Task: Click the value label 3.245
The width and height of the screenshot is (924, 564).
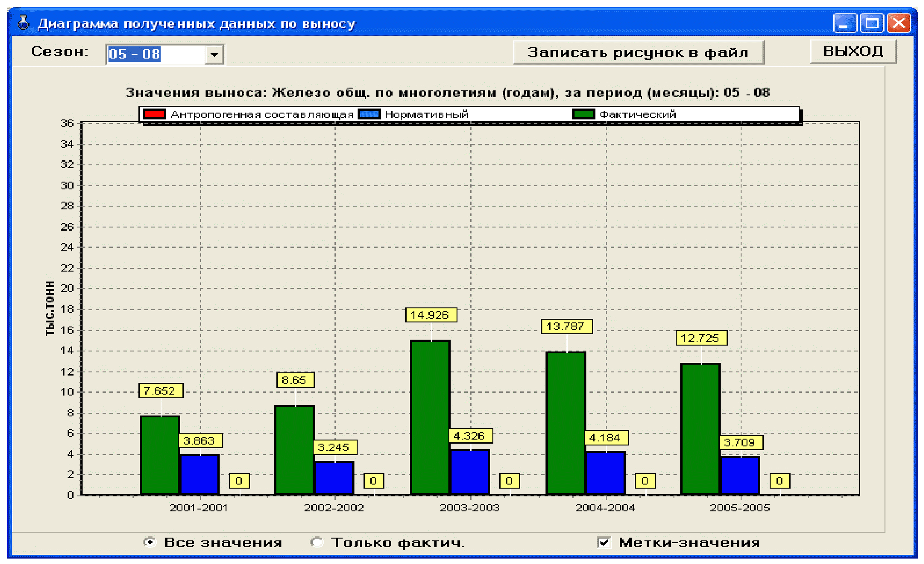Action: (x=335, y=447)
